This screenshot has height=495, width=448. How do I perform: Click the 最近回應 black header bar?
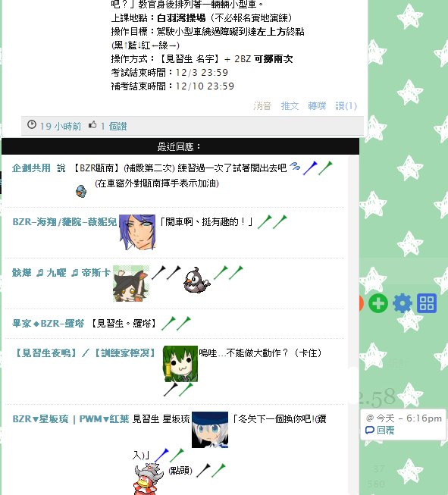click(180, 146)
